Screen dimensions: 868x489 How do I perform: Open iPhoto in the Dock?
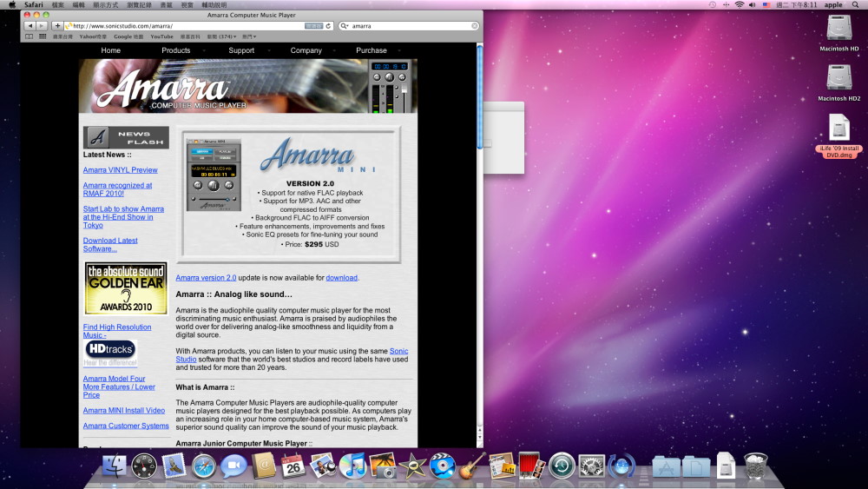(383, 466)
